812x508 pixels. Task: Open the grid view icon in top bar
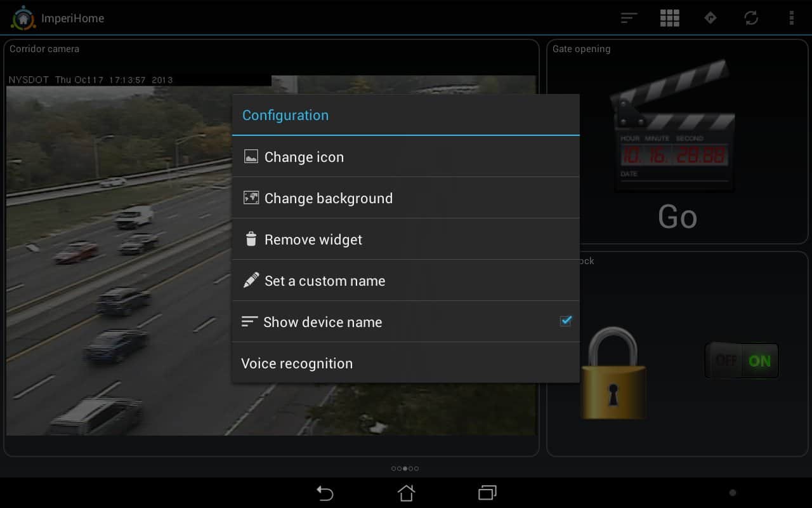pyautogui.click(x=669, y=18)
